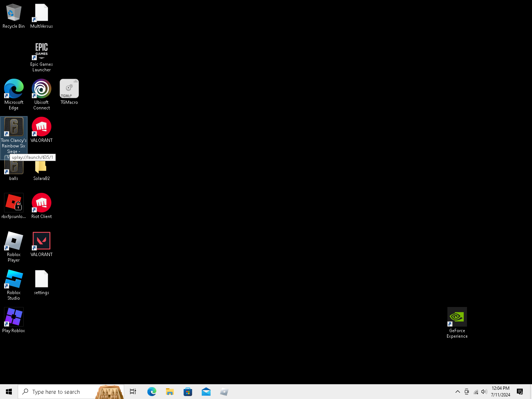Open the notification Action Center
Image resolution: width=532 pixels, height=399 pixels.
[x=520, y=392]
